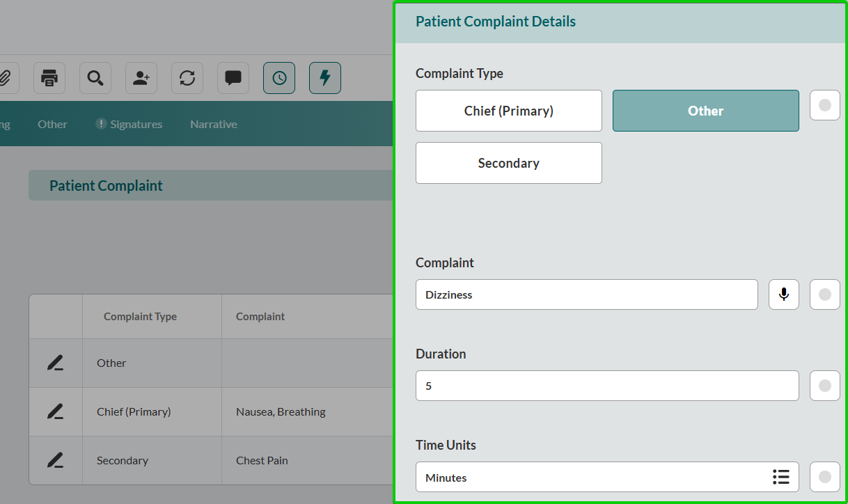Click the Complaint text field with Dizziness
848x504 pixels.
pyautogui.click(x=586, y=294)
